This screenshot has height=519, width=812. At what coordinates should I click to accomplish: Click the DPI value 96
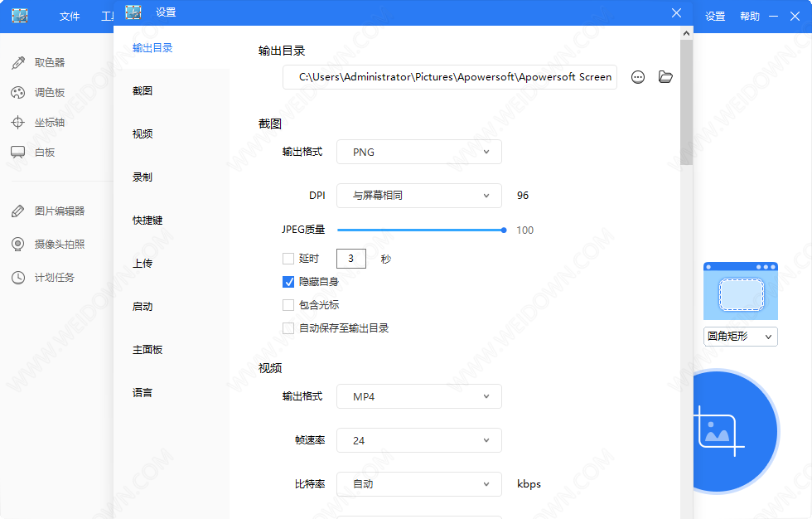click(x=523, y=196)
